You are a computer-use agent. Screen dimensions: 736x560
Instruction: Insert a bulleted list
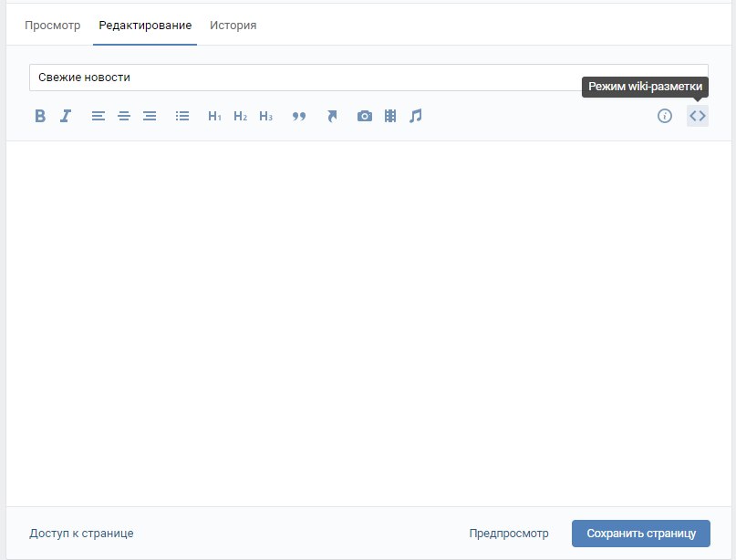[x=182, y=116]
